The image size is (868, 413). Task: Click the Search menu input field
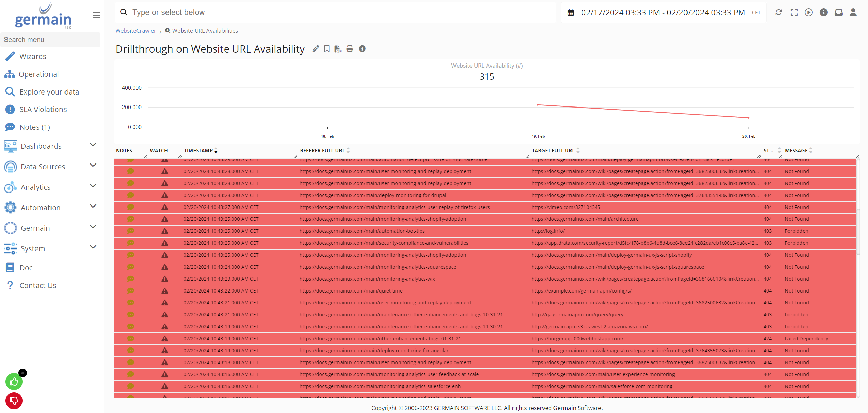50,40
